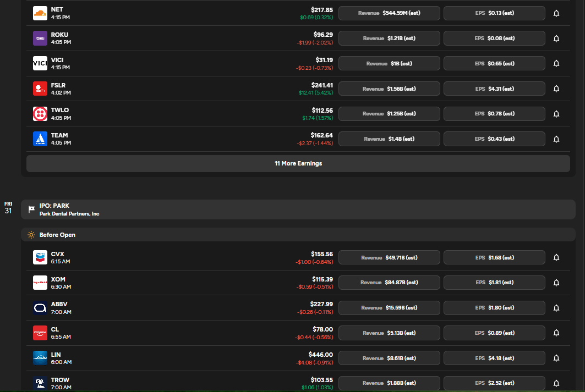The height and width of the screenshot is (392, 585).
Task: Open CVX EPS estimate $1.68
Action: 494,257
